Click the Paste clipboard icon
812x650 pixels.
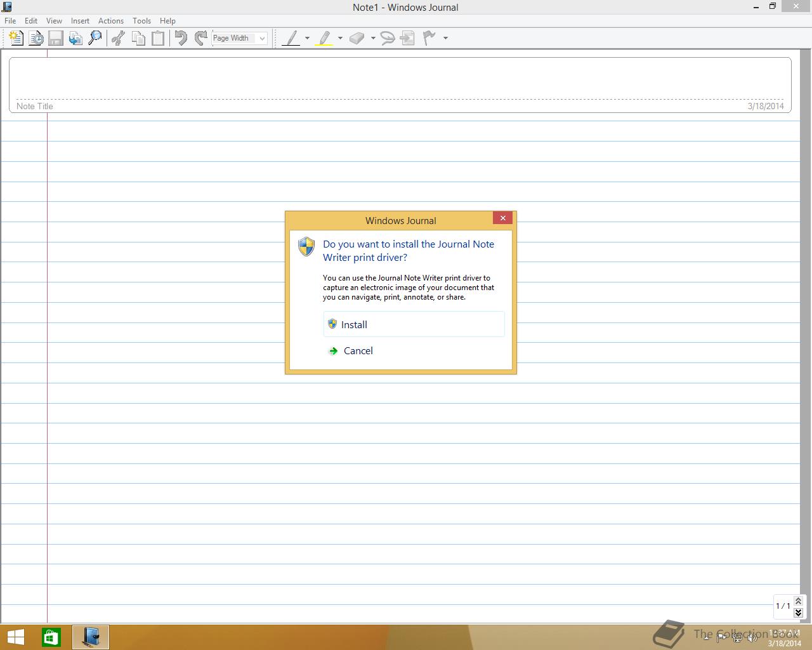pyautogui.click(x=158, y=38)
